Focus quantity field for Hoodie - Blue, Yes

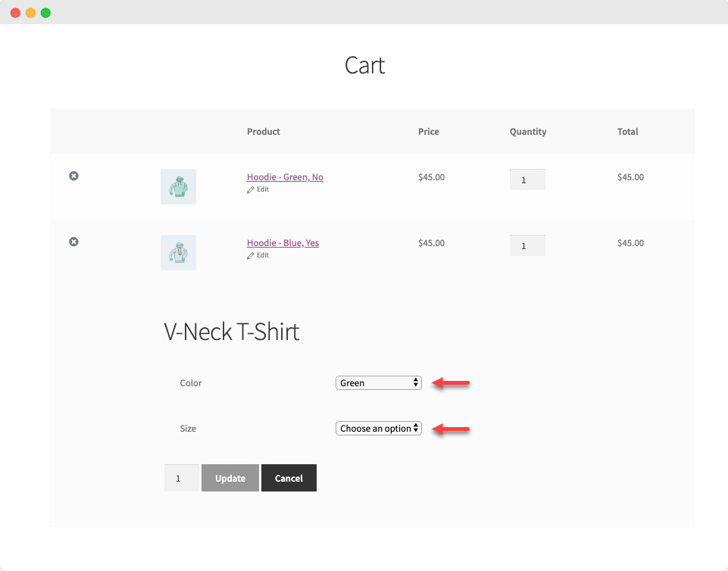click(x=527, y=245)
